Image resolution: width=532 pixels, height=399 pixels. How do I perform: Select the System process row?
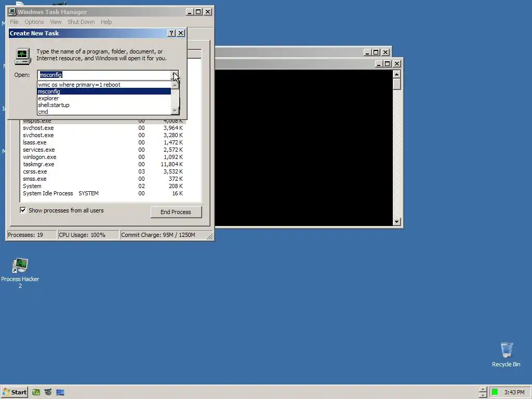103,187
